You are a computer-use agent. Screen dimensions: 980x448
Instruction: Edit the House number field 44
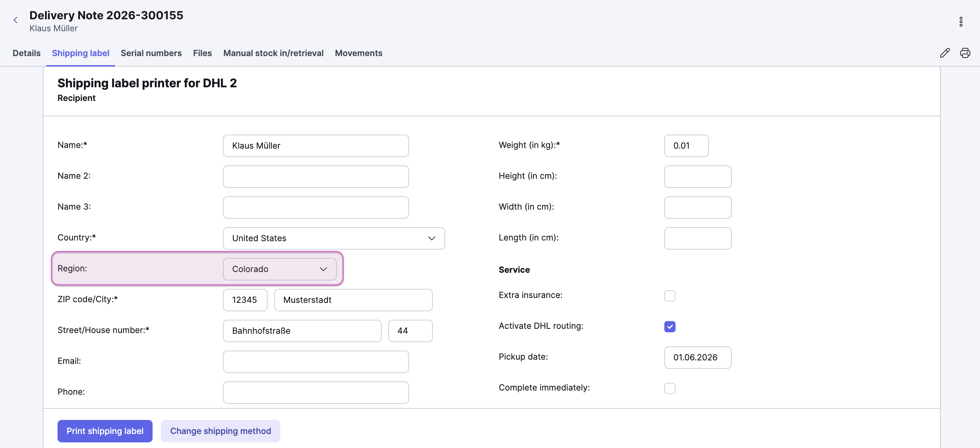[x=410, y=331]
